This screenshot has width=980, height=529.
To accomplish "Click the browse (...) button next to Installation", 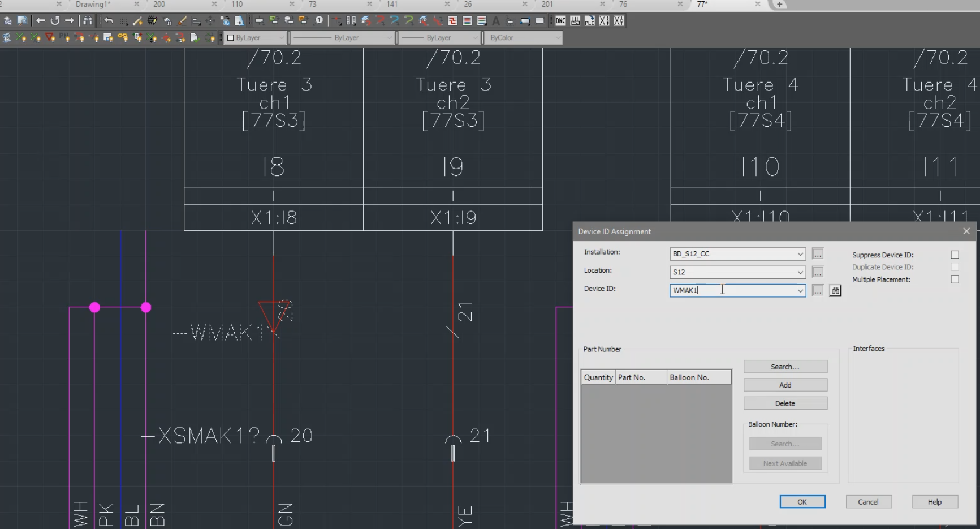I will click(818, 254).
